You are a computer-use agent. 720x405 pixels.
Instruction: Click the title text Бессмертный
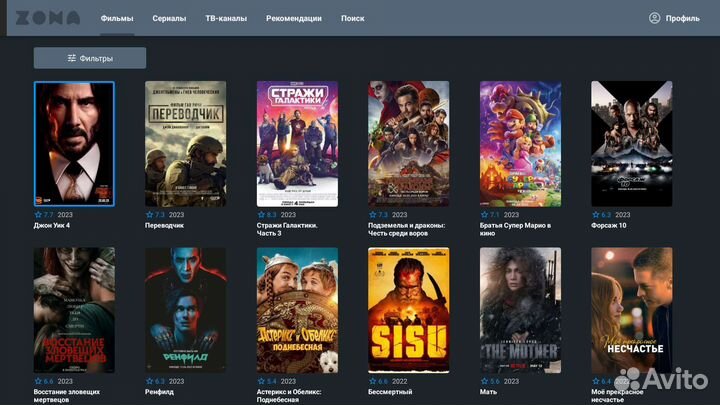(x=390, y=392)
